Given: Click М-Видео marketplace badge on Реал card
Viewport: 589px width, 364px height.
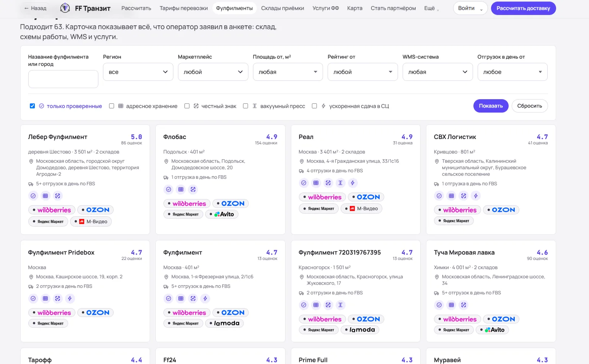Looking at the screenshot, I should pos(361,209).
